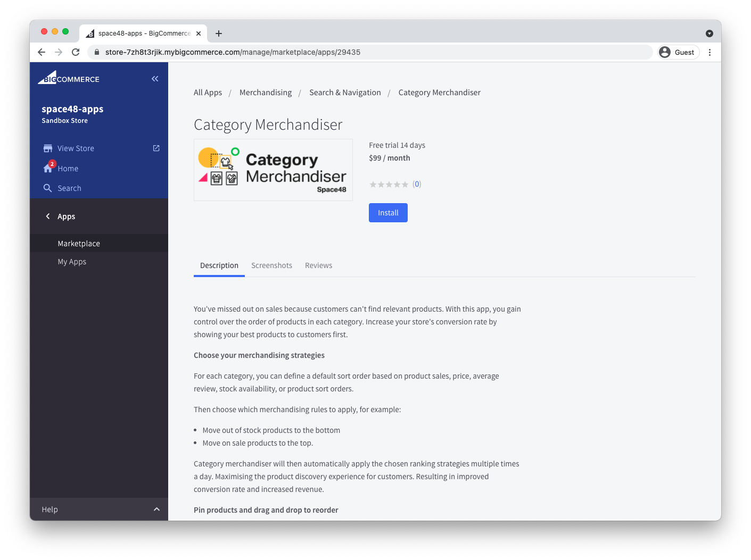
Task: Open a new browser tab with plus
Action: pos(219,34)
